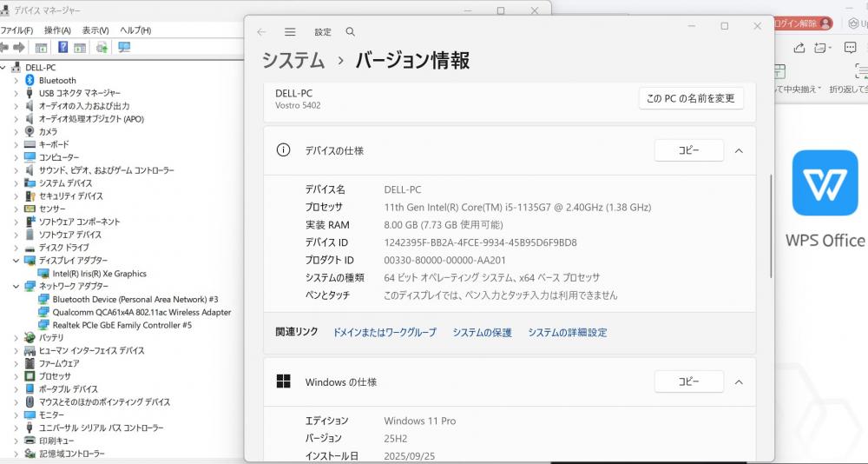Select 記憶域コントローラー tree row

pos(71,454)
